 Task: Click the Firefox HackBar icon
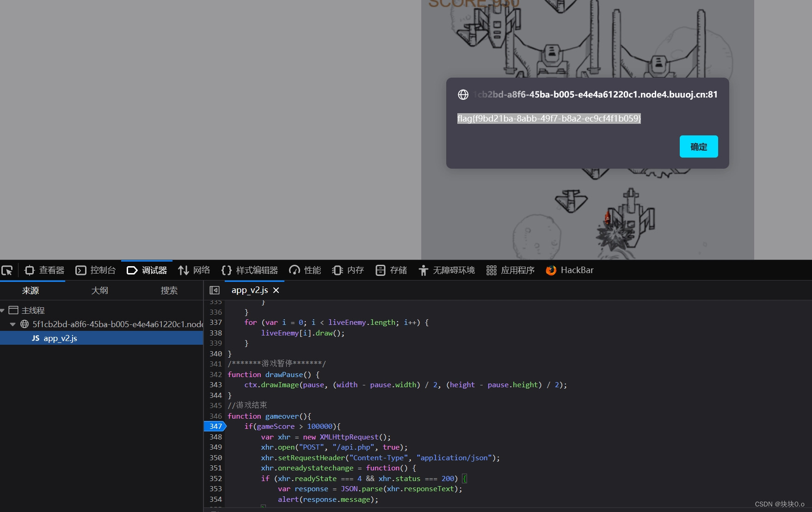point(551,270)
